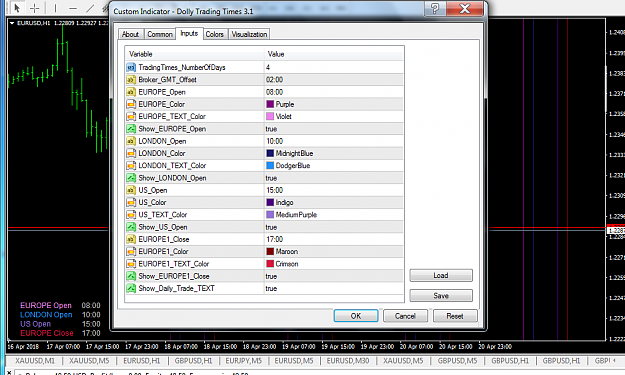Image resolution: width=625 pixels, height=375 pixels.
Task: Click icon beside Show_US_Open variable
Action: (x=131, y=227)
